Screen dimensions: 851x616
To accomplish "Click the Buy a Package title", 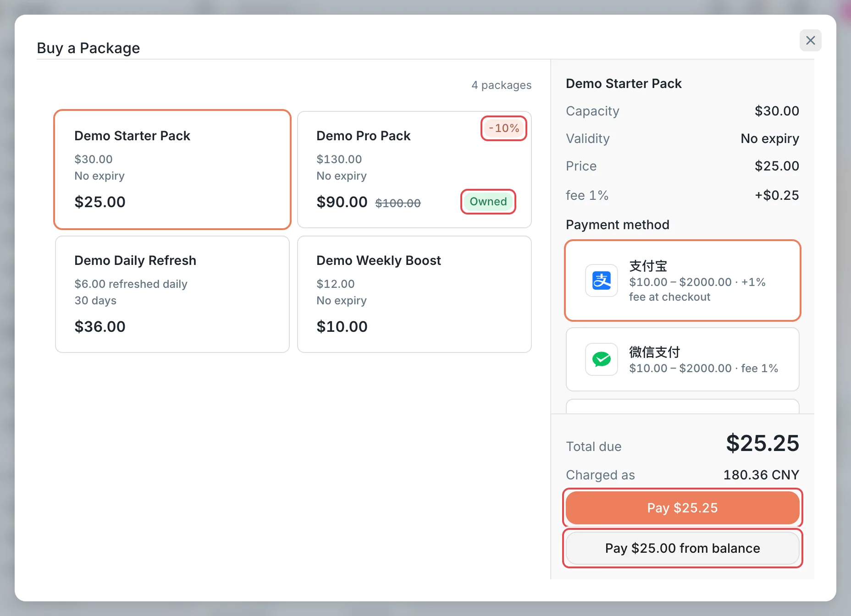I will (88, 48).
